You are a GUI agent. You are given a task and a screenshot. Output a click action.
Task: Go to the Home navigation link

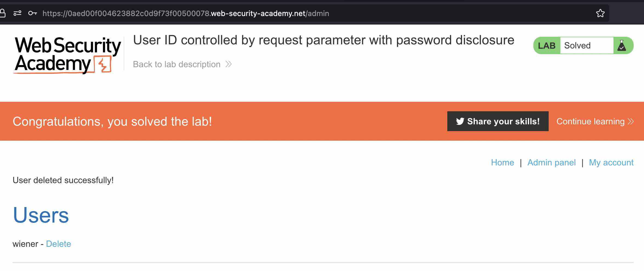click(x=502, y=162)
